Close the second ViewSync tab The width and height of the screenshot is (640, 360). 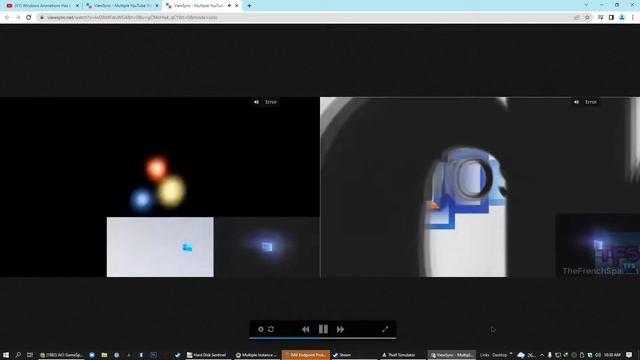click(x=157, y=6)
